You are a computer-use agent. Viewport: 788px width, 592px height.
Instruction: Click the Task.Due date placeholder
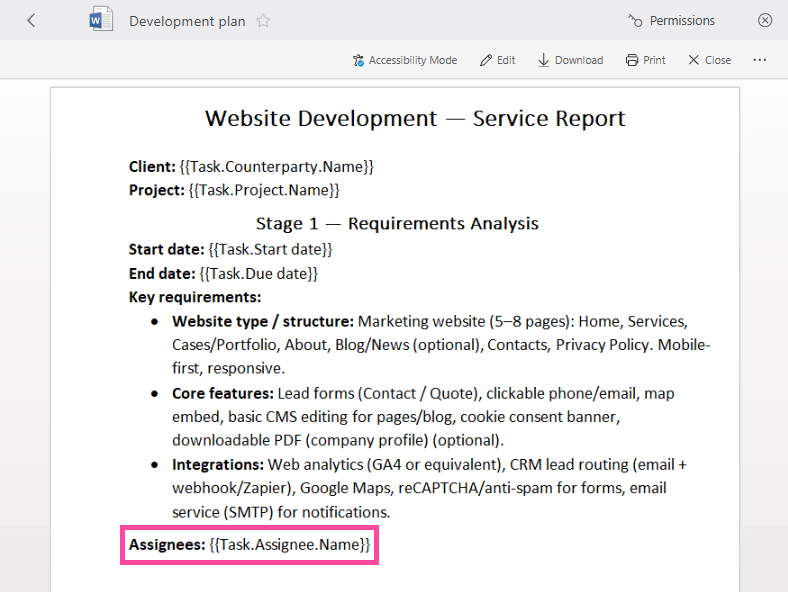click(259, 273)
